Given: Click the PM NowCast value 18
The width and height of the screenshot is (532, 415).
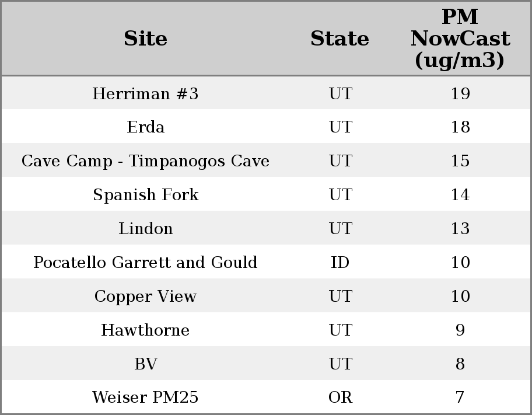Looking at the screenshot, I should tap(460, 127).
